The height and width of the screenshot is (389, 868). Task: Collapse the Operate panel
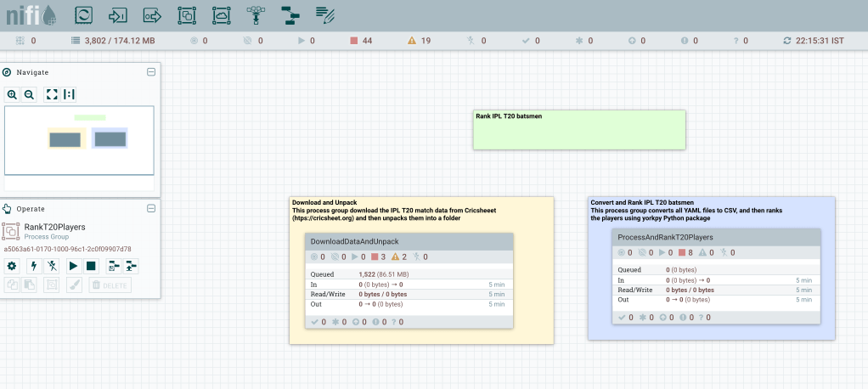click(x=151, y=208)
